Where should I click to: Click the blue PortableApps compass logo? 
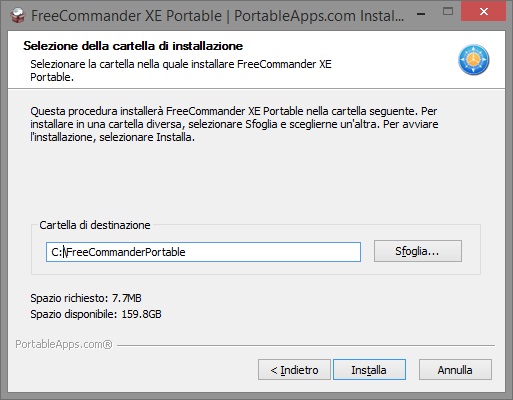tap(474, 60)
